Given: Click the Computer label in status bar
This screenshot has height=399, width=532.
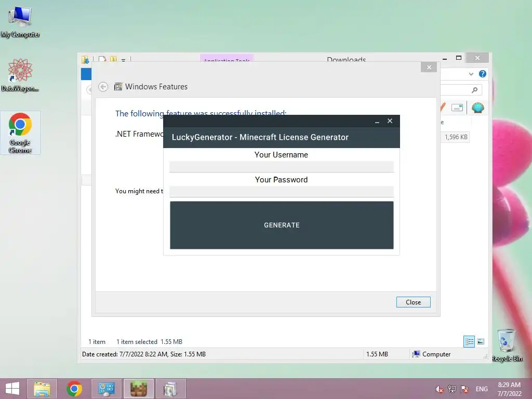Looking at the screenshot, I should pyautogui.click(x=436, y=354).
